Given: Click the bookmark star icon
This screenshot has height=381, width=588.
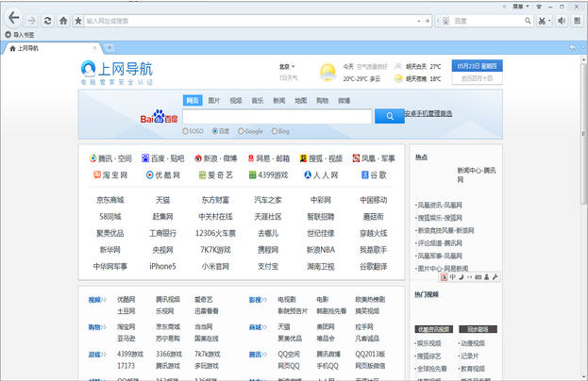Looking at the screenshot, I should [77, 20].
